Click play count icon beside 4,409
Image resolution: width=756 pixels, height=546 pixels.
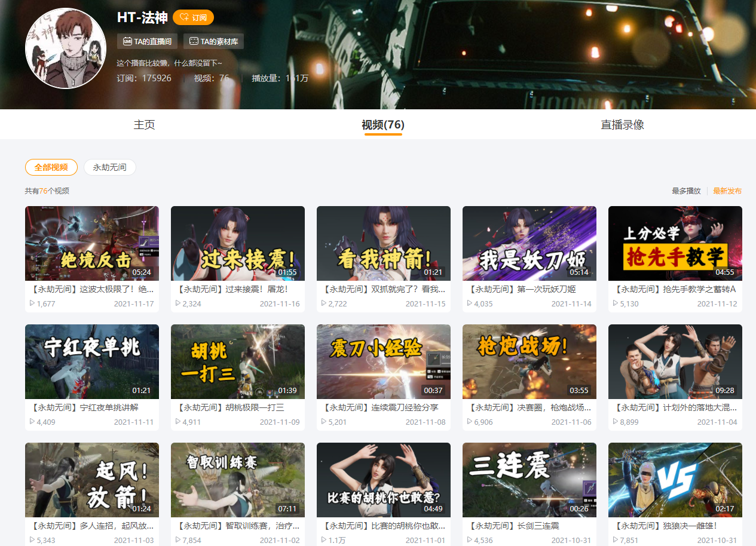point(32,422)
